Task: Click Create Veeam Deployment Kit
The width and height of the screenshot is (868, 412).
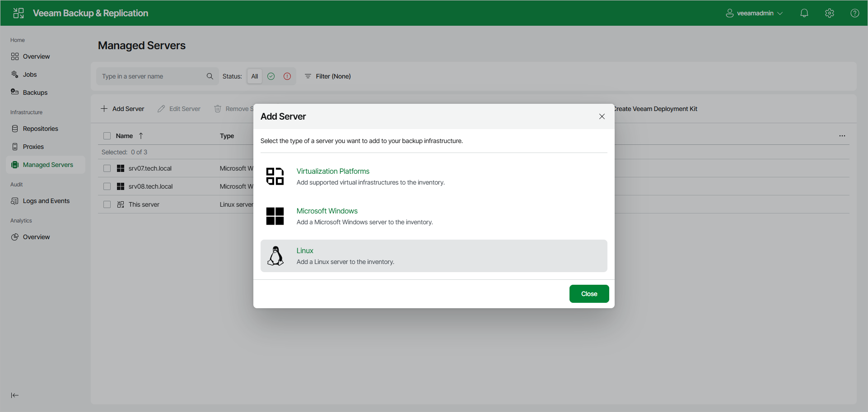Action: pyautogui.click(x=656, y=109)
